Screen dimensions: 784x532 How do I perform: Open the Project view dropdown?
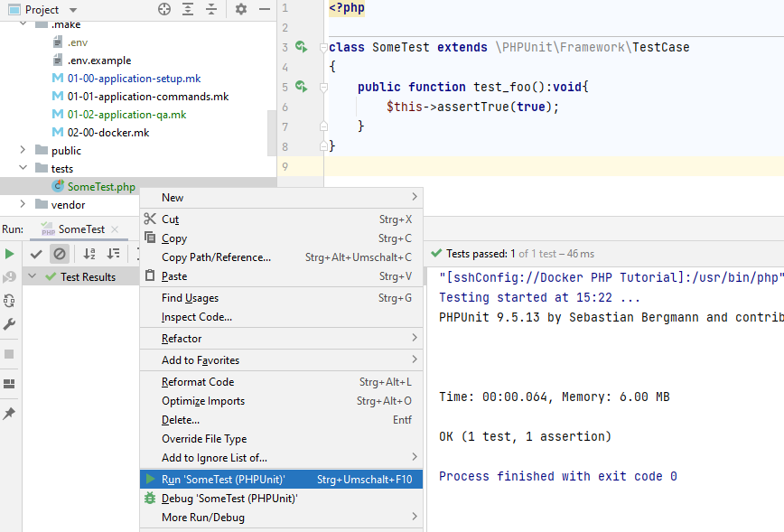tap(73, 9)
